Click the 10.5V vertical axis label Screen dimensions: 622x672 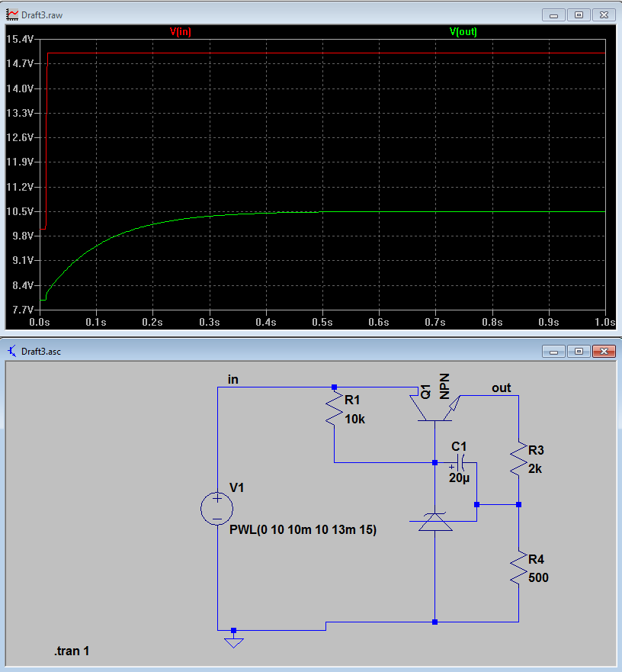20,212
